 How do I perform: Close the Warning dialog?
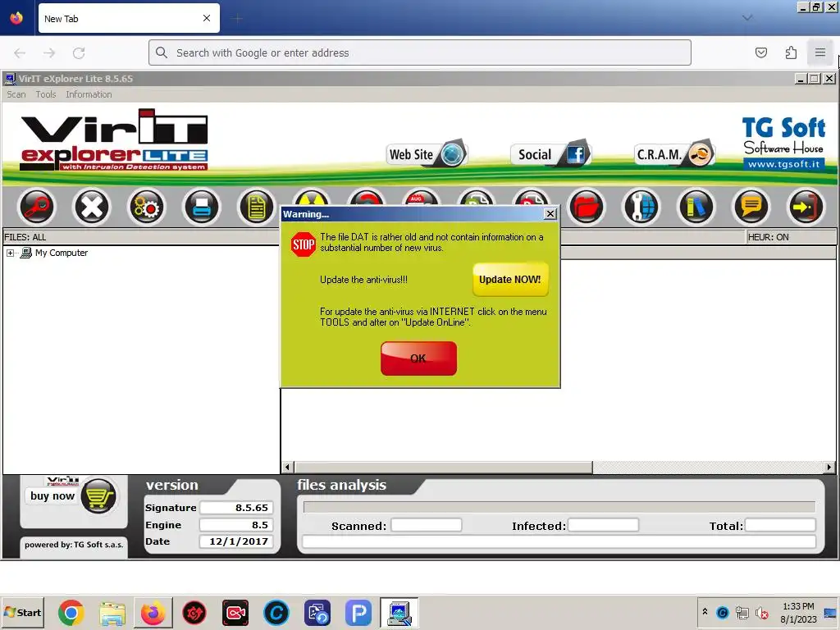click(550, 214)
